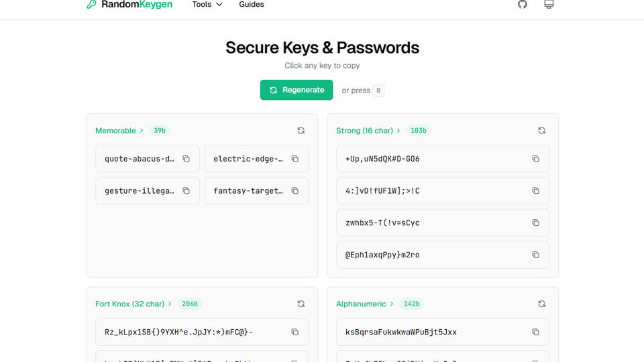This screenshot has height=362, width=644.
Task: Refresh the Memorable keys section
Action: (x=301, y=131)
